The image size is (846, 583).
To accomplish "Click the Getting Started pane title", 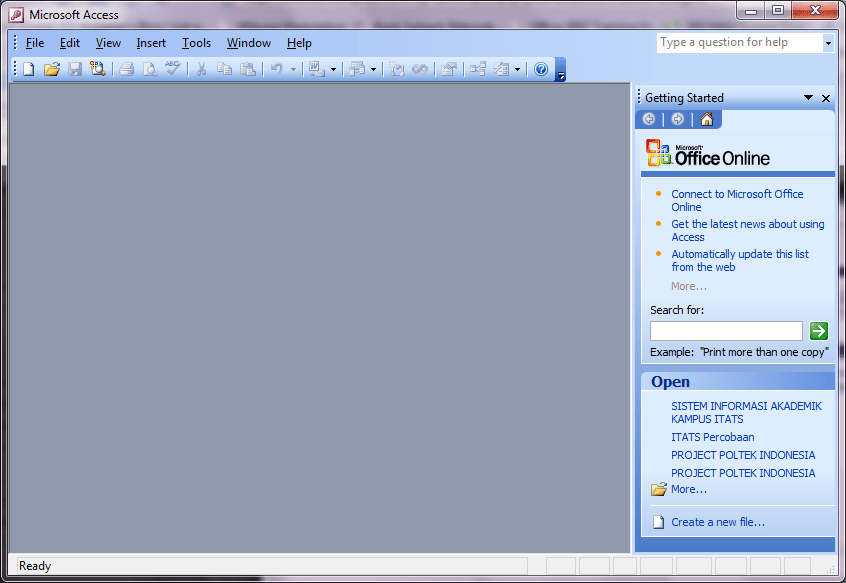I will coord(684,98).
